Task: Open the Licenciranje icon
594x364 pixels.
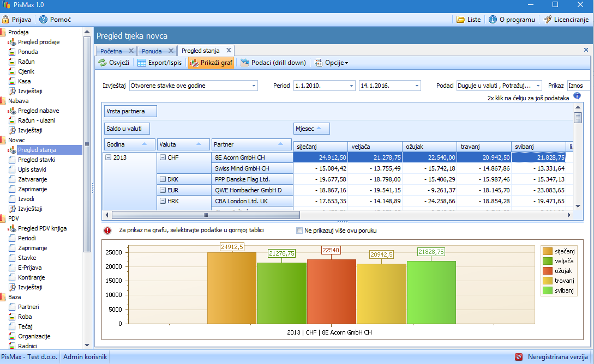Action: [548, 19]
